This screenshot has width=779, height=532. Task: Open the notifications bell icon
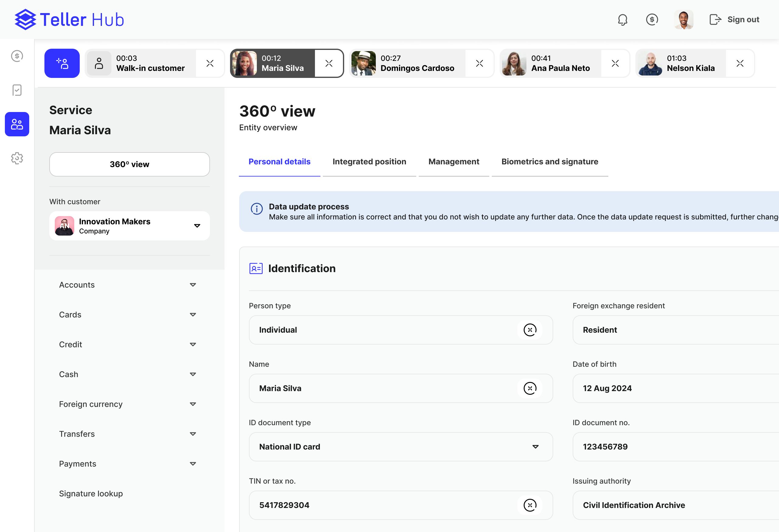(x=623, y=19)
